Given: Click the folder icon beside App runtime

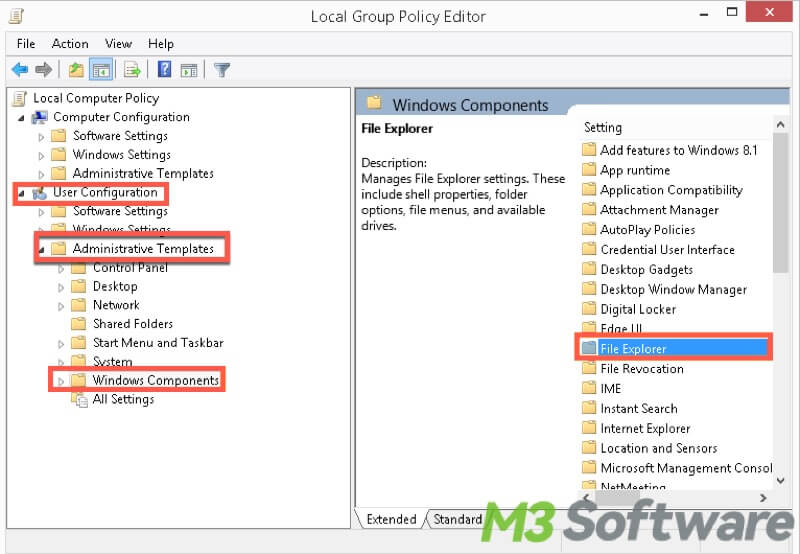Looking at the screenshot, I should tap(589, 169).
